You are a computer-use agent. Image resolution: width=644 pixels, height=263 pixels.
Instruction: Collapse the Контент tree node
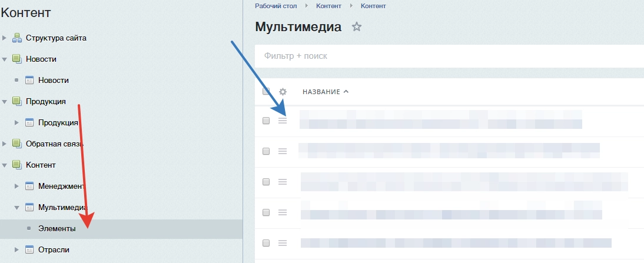(x=5, y=165)
